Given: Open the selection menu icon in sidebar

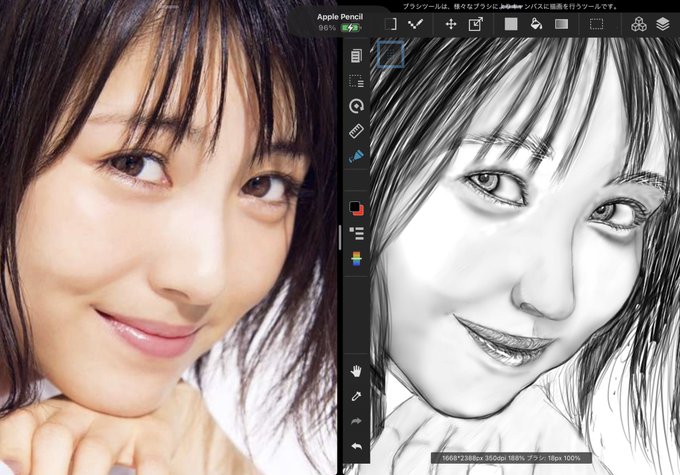Looking at the screenshot, I should pyautogui.click(x=356, y=81).
